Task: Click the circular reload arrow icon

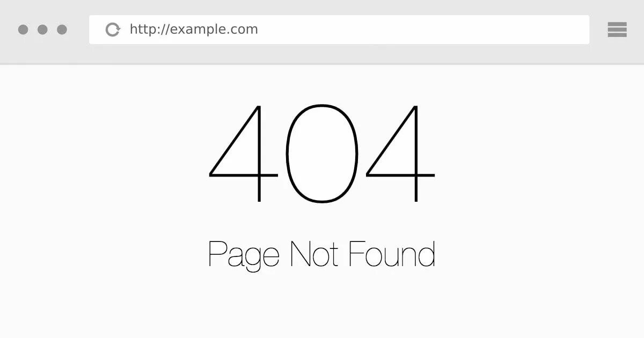Action: pyautogui.click(x=113, y=30)
